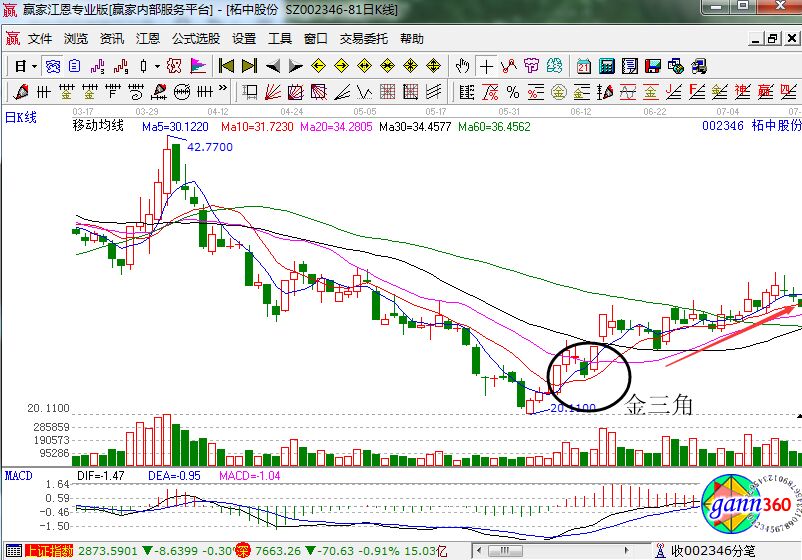The image size is (802, 560).
Task: Expand the candlestick style dropdown arrow
Action: coord(156,66)
